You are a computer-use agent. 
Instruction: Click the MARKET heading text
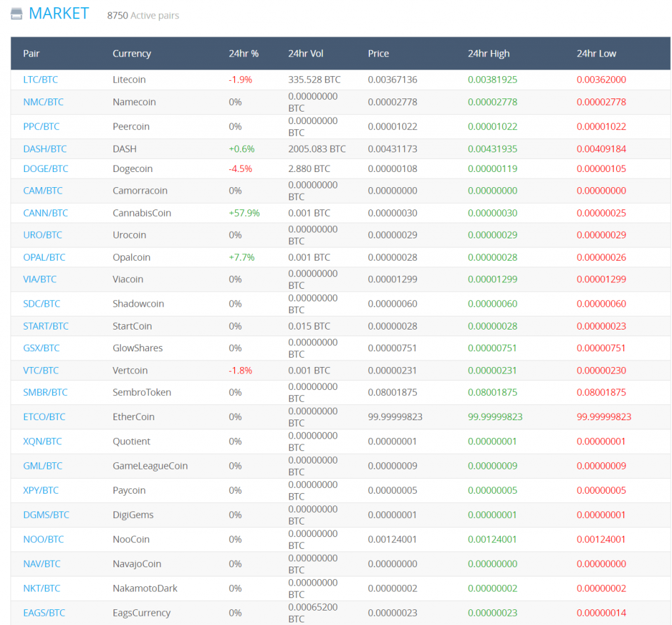pos(58,14)
